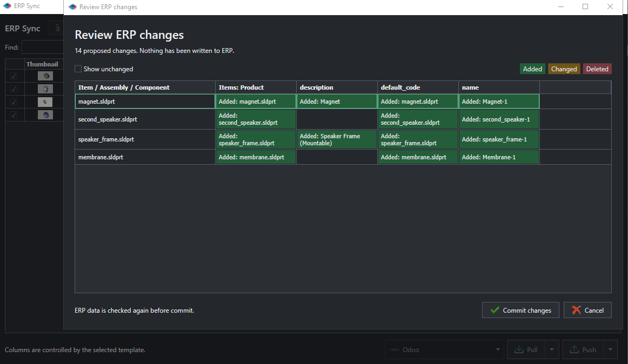Click Items: Product cell for speaker_frame.sldprt
The width and height of the screenshot is (628, 364).
click(256, 139)
